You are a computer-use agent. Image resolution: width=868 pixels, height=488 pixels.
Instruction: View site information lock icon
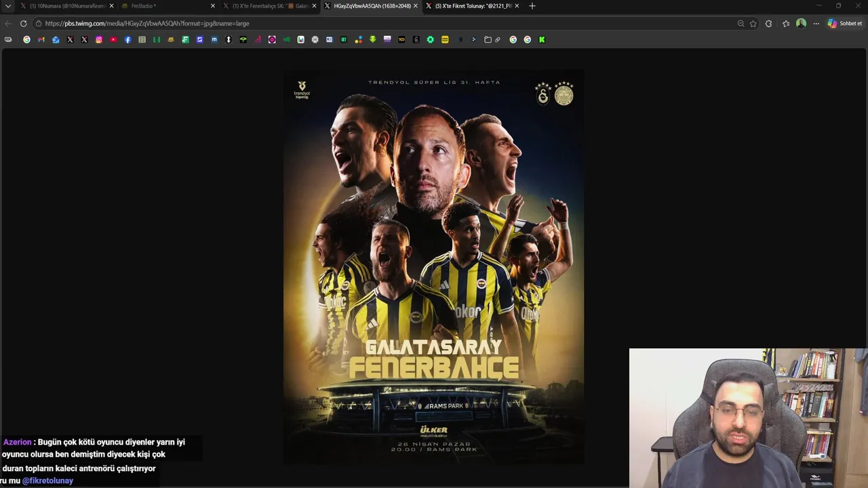tap(39, 23)
